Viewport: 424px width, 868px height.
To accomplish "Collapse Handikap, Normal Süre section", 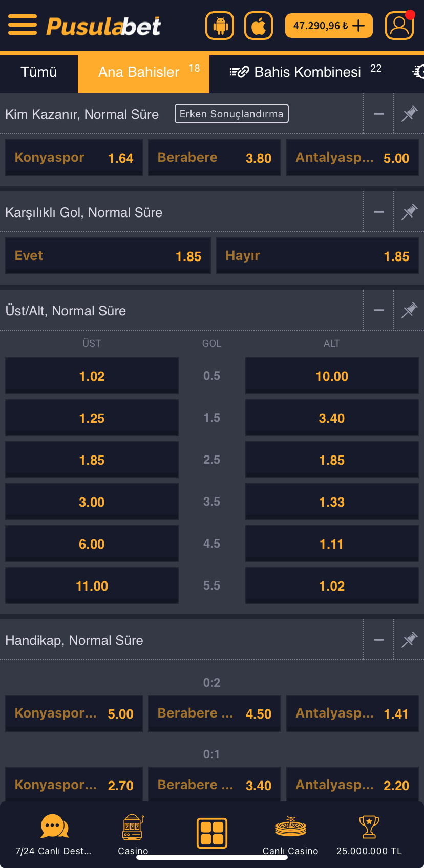I will [379, 640].
